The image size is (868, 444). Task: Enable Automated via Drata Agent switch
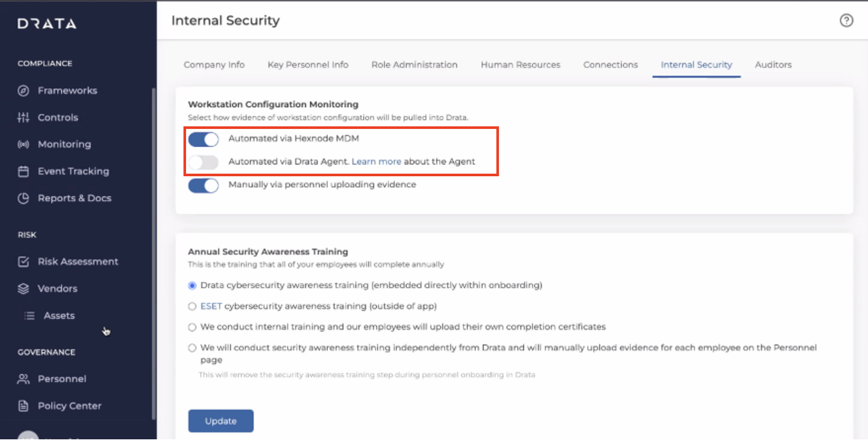pyautogui.click(x=203, y=162)
